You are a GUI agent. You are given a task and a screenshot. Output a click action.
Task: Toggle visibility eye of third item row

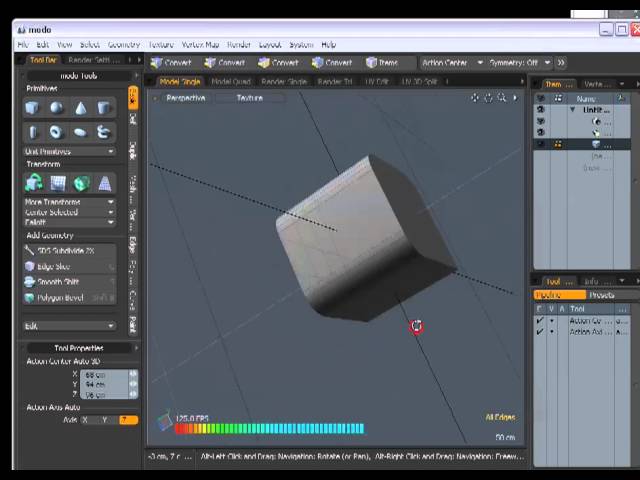541,132
